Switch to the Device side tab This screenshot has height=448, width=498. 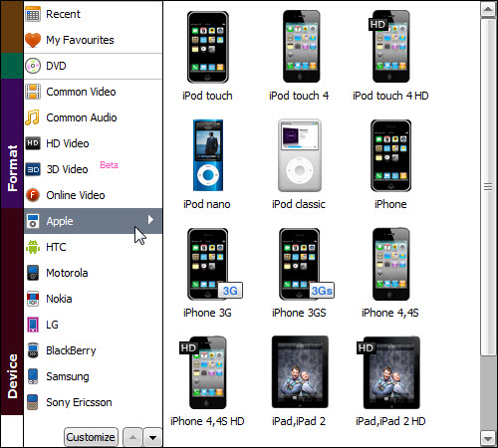pyautogui.click(x=12, y=312)
